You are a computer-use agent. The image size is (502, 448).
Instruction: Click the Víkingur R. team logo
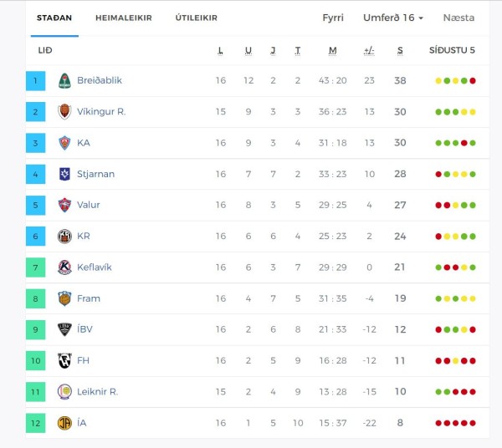(64, 112)
